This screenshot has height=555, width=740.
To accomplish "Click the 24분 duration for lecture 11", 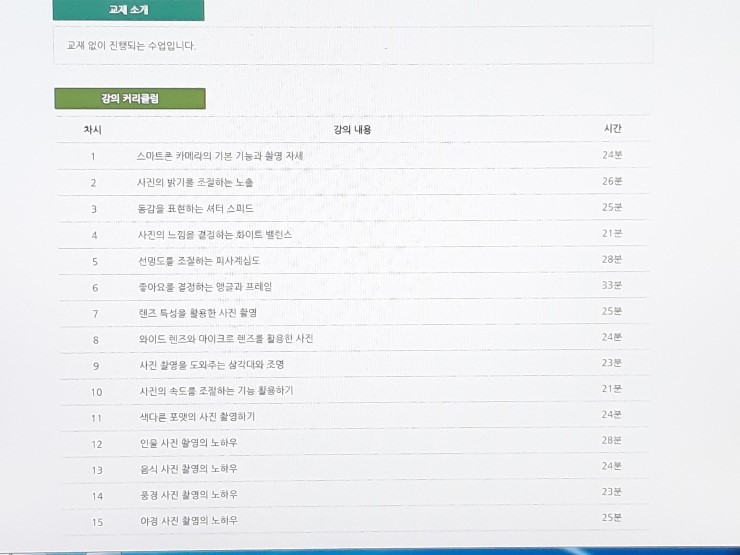I will pos(612,414).
